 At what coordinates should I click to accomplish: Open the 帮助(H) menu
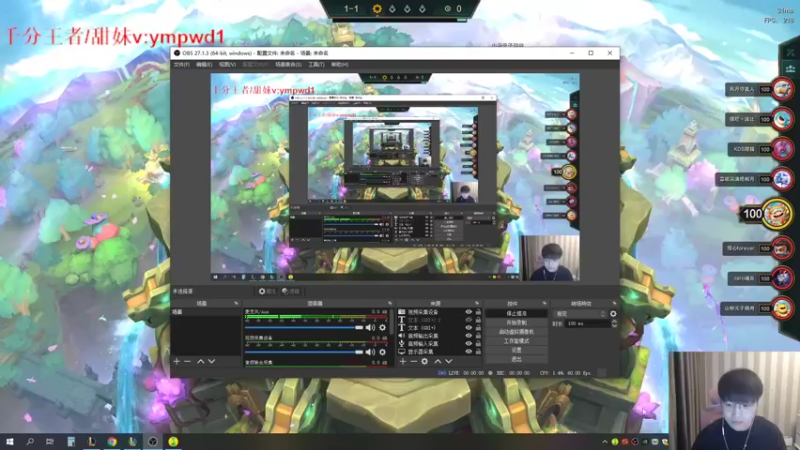pyautogui.click(x=340, y=65)
